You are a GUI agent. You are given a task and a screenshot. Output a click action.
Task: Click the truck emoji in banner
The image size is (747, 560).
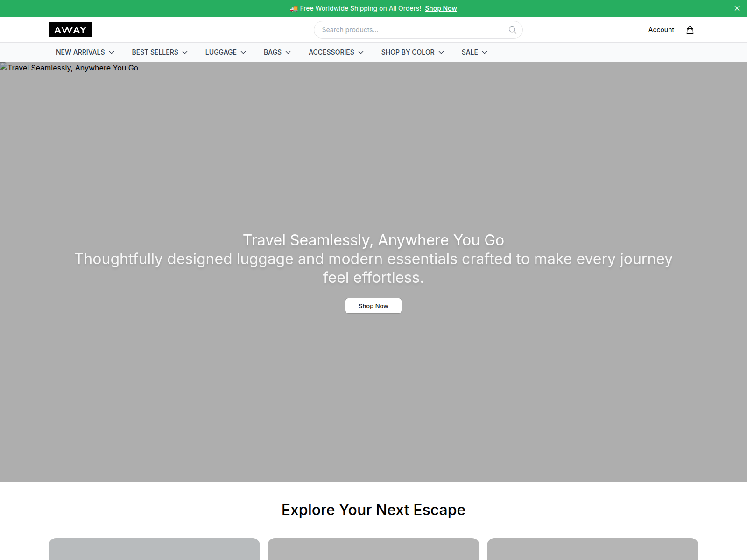tap(294, 8)
